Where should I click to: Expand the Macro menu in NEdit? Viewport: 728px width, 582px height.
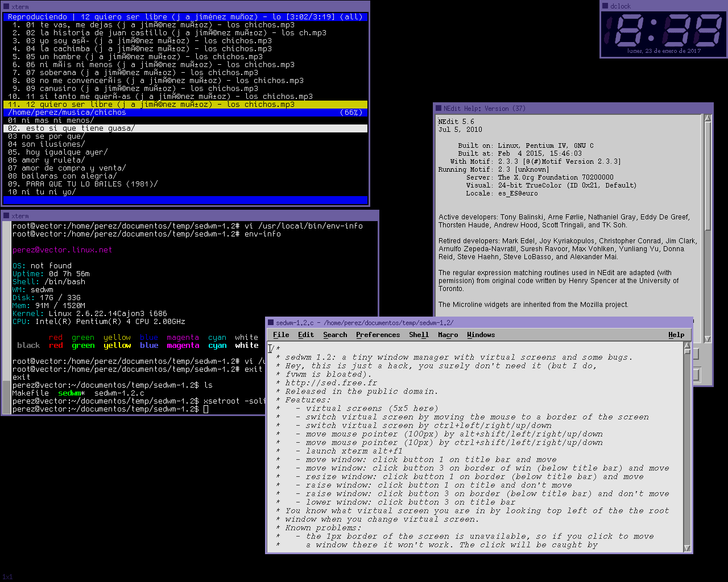(448, 335)
